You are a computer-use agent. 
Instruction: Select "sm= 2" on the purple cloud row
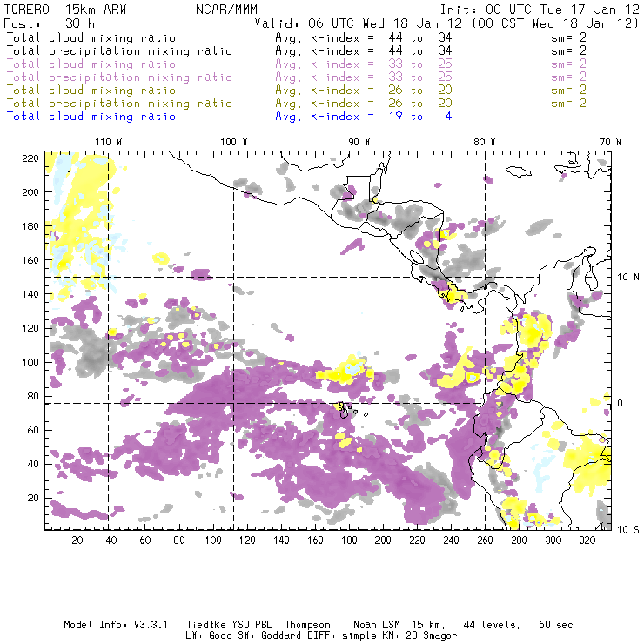569,64
